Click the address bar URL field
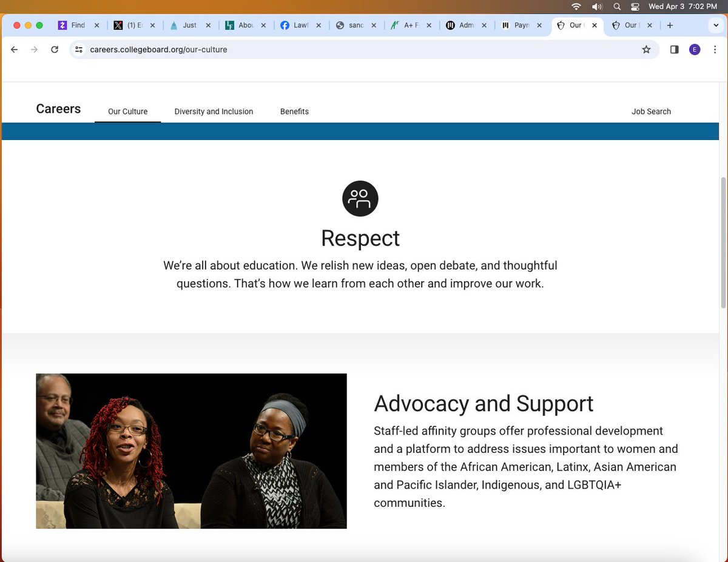Viewport: 728px width, 562px height. point(364,50)
